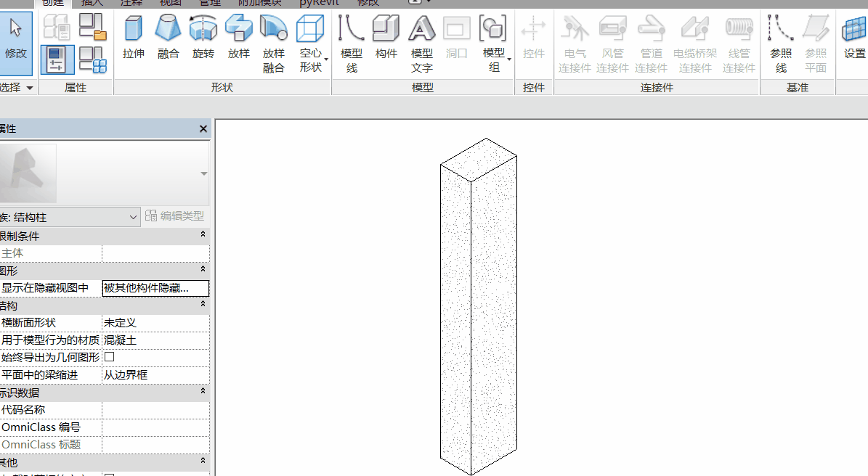Select the 旋转 revolve tool

[x=203, y=37]
